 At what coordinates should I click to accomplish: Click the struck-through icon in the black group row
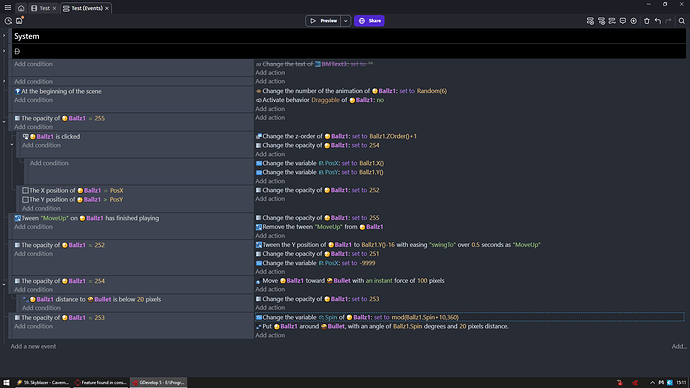pyautogui.click(x=17, y=51)
